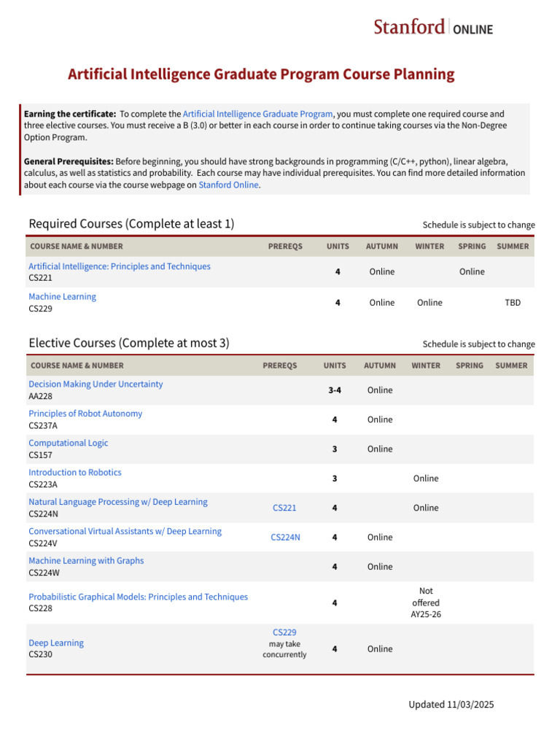The image size is (560, 747).
Task: Click the Winter Online cell for Introduction to Robotics
Action: tap(426, 479)
